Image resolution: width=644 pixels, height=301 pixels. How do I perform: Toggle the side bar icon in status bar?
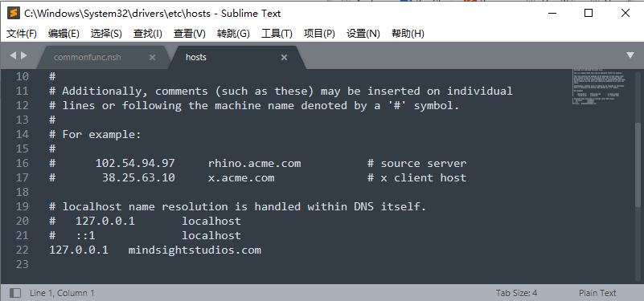click(x=15, y=293)
